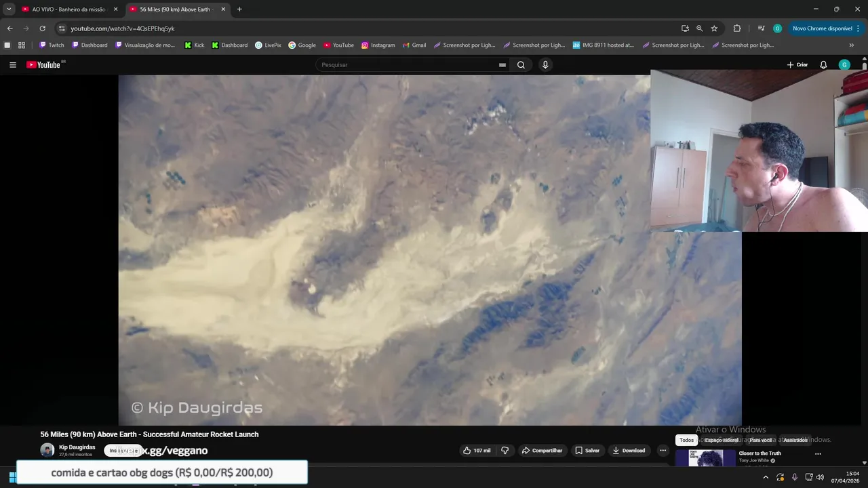The width and height of the screenshot is (868, 488).
Task: Click the youtube.com address bar URL
Action: point(123,28)
